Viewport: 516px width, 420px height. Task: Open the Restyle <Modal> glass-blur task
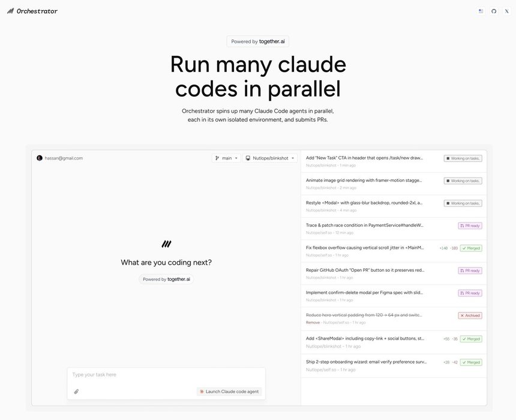pos(394,206)
